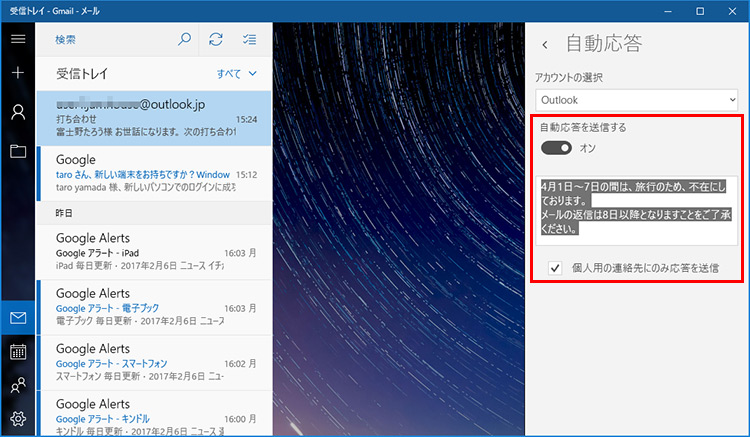Open Google アラート - キンドル email

point(154,414)
